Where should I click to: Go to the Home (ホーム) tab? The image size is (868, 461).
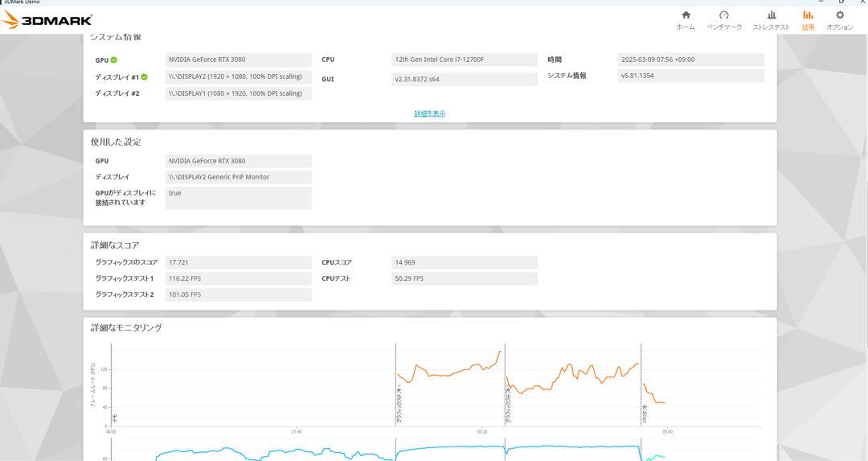[x=686, y=20]
